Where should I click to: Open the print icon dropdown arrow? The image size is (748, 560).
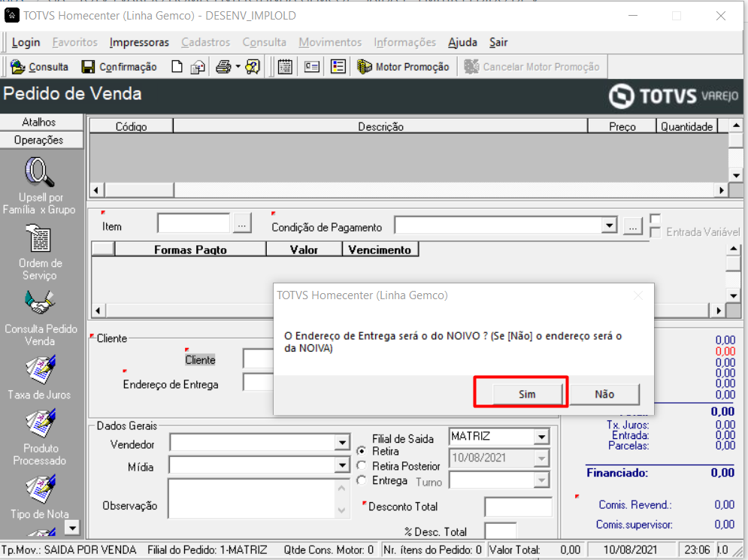click(238, 67)
